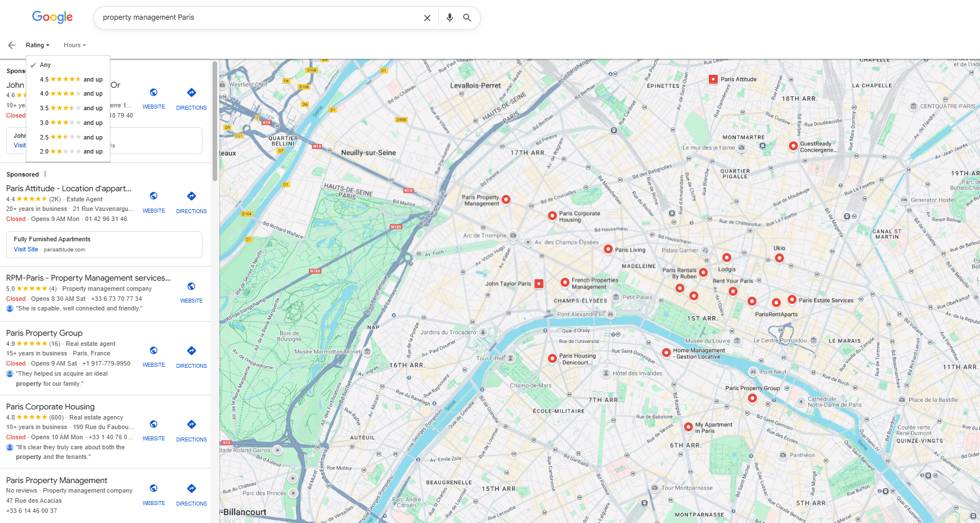This screenshot has width=980, height=523.
Task: Choose 2.0 and up rating
Action: tap(68, 151)
